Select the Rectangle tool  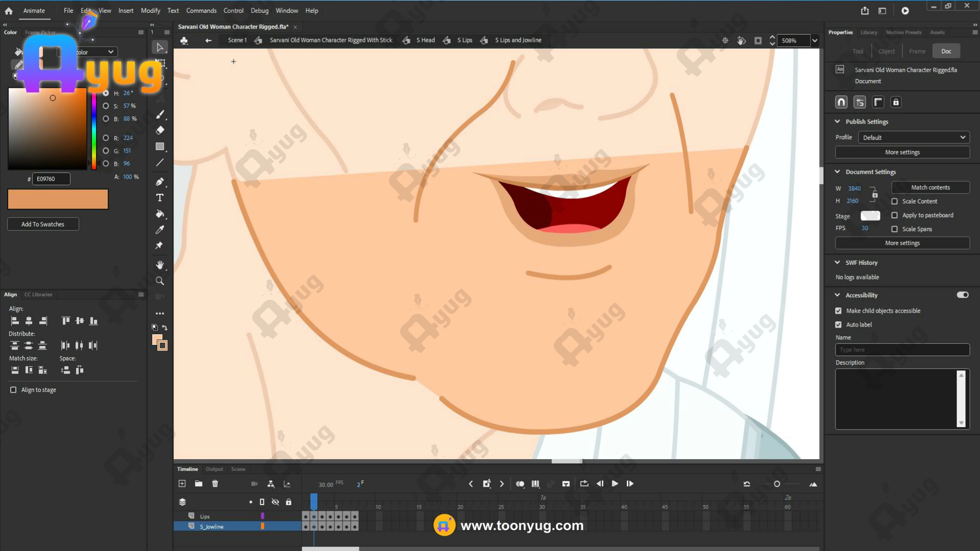coord(160,146)
